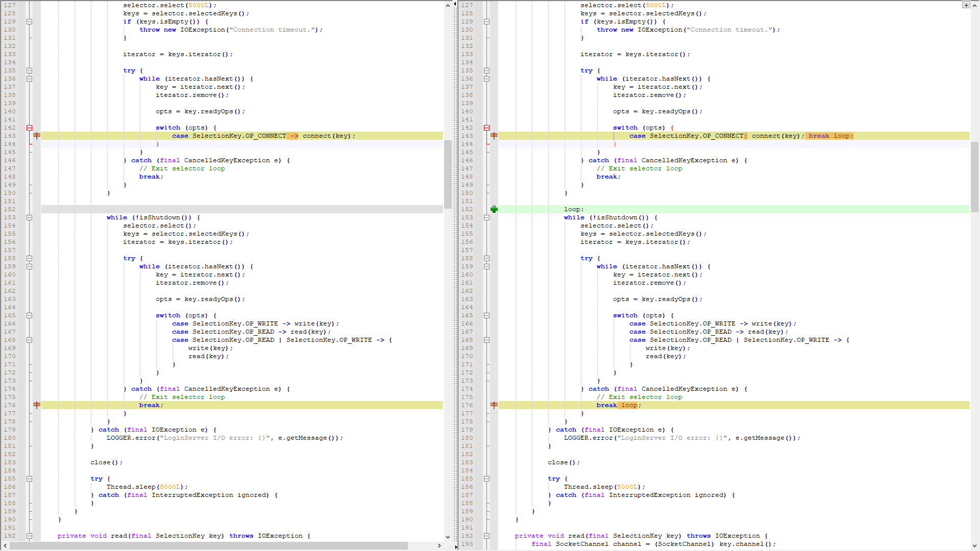Collapse the left pane while loop at line 136
Screen dimensions: 980x551
point(30,79)
